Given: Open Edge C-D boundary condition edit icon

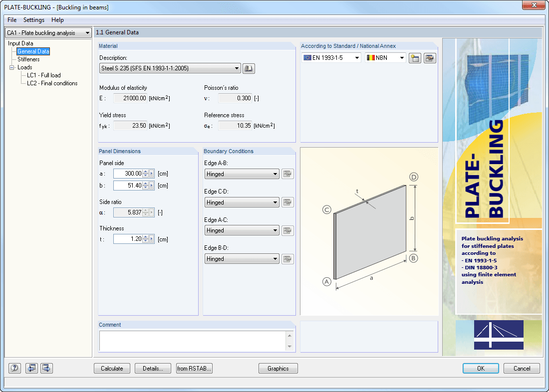Looking at the screenshot, I should point(287,202).
